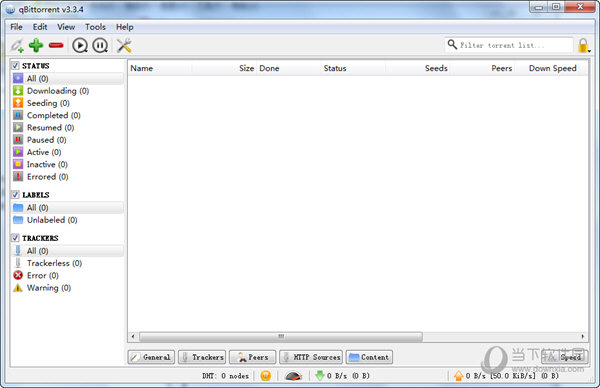The height and width of the screenshot is (388, 600).
Task: Click the download rate 0 B/s (0 B)
Action: point(348,376)
